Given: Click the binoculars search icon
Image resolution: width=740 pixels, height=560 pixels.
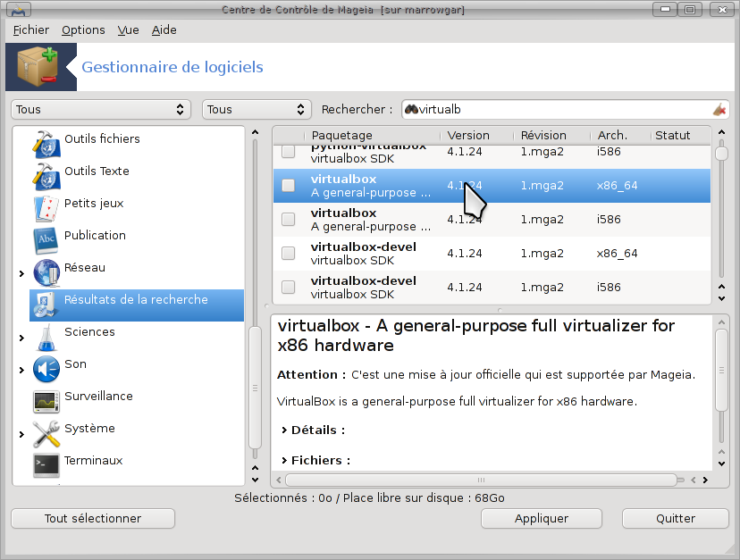Looking at the screenshot, I should (411, 110).
